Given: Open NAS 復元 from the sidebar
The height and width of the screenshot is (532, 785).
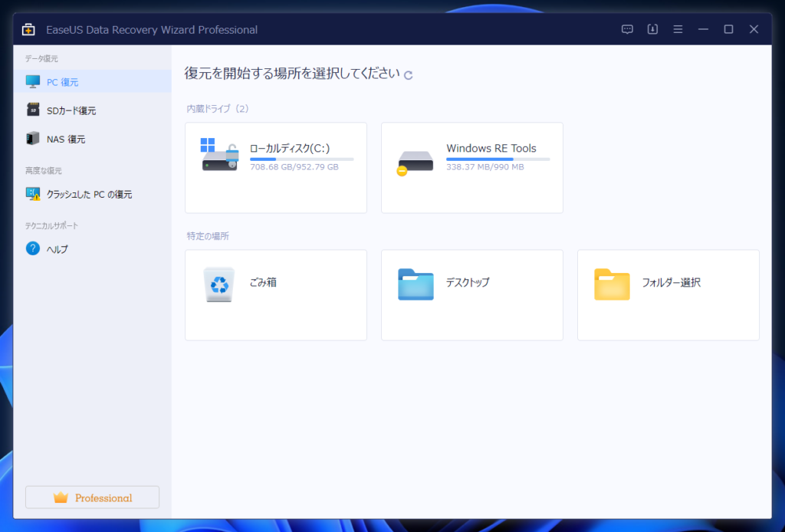Looking at the screenshot, I should pos(65,139).
